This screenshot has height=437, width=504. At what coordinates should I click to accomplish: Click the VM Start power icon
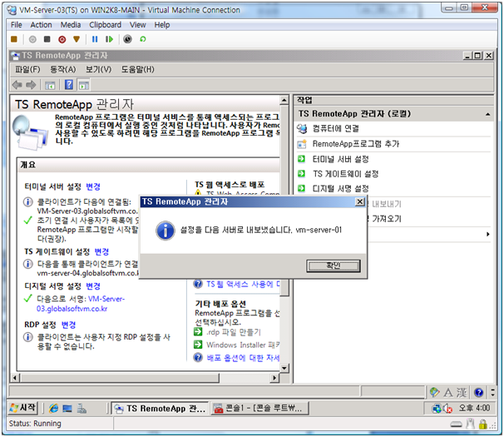pyautogui.click(x=32, y=39)
